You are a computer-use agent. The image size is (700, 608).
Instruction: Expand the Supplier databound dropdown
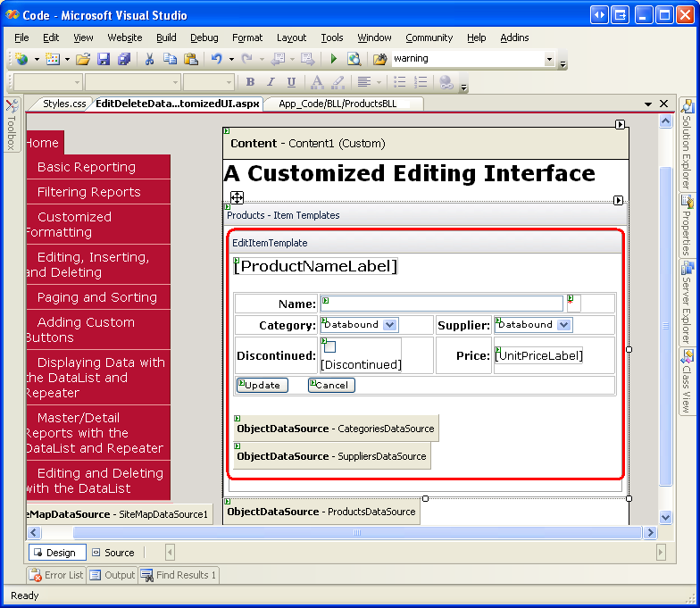point(563,325)
